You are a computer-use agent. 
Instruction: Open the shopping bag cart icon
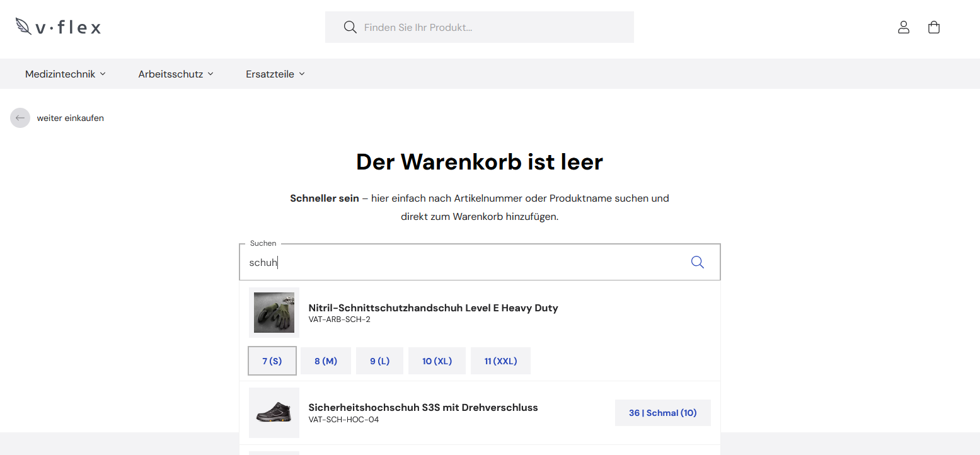pyautogui.click(x=934, y=27)
